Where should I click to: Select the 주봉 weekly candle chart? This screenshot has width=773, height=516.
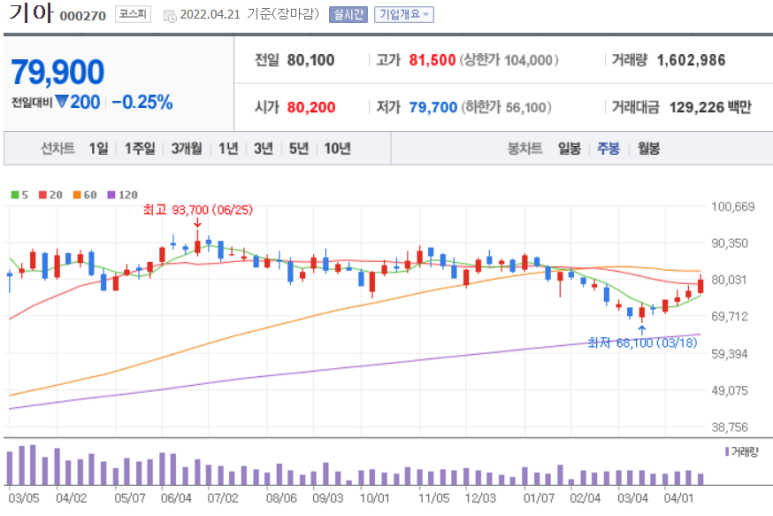(x=608, y=149)
